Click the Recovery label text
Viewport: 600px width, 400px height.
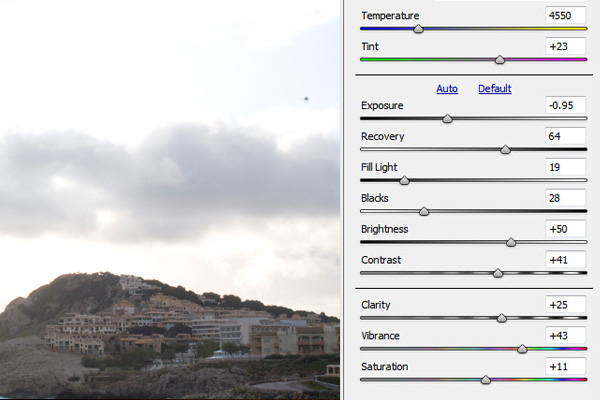click(x=383, y=136)
